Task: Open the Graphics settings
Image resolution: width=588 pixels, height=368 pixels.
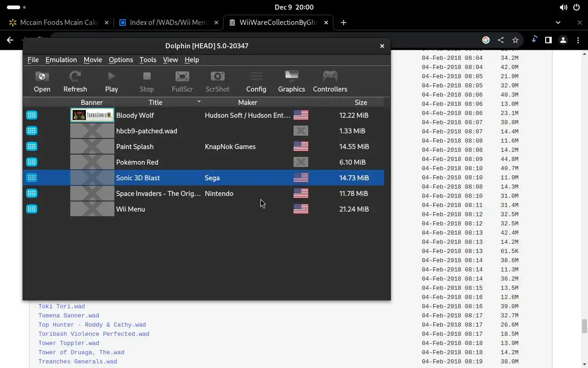Action: click(291, 82)
